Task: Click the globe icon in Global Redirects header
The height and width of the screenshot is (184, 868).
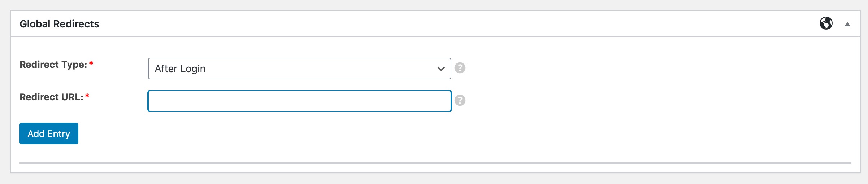Action: (826, 23)
